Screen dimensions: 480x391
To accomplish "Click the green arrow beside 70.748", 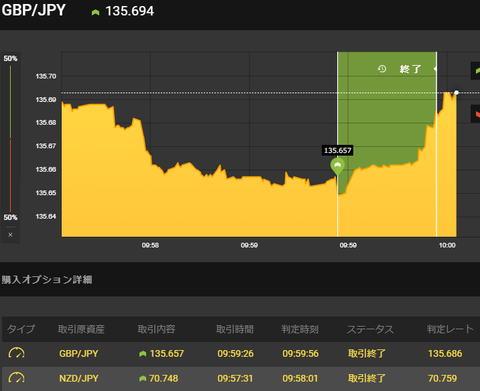I will click(x=143, y=379).
